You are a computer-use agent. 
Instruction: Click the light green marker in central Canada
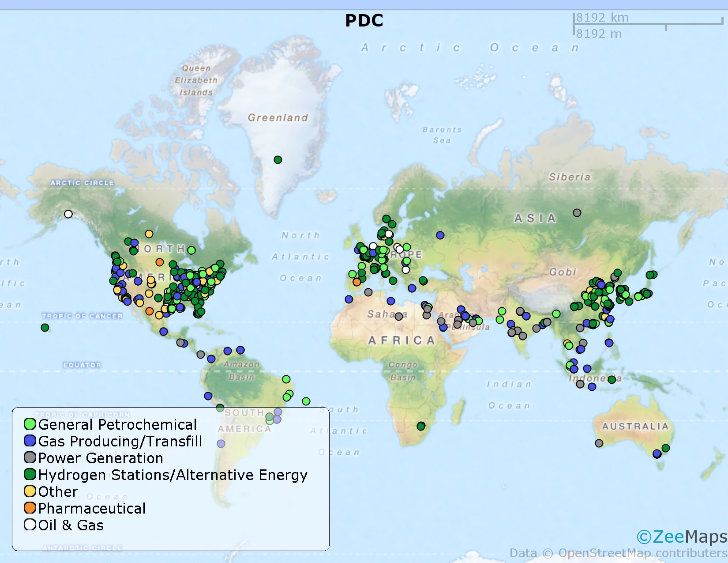click(191, 250)
